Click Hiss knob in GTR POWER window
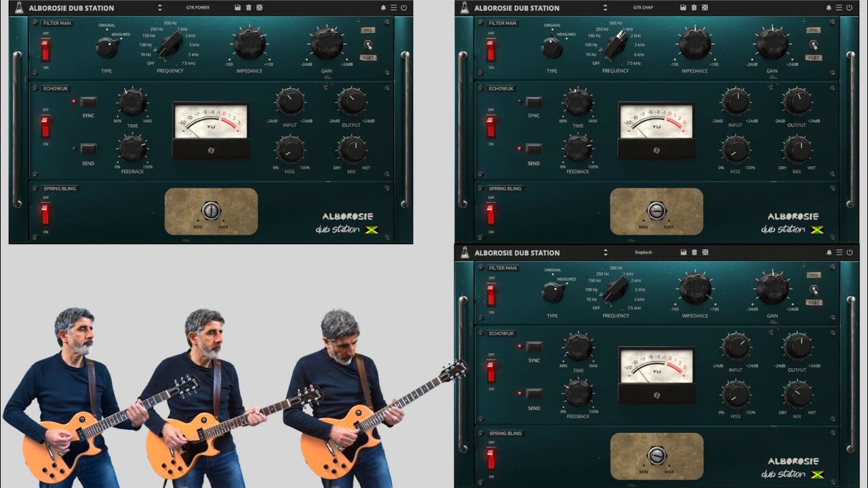 (290, 149)
